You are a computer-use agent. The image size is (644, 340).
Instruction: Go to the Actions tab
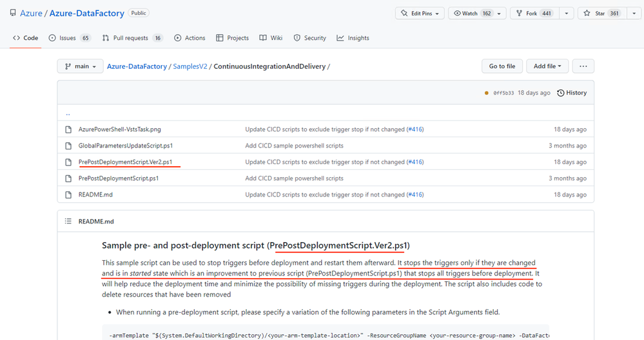tap(190, 38)
